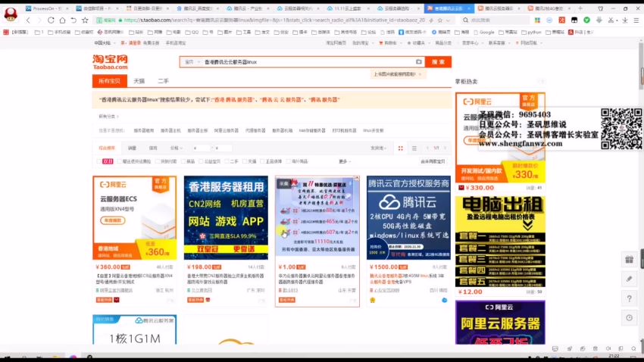Click the 合并同款宝贝 button
The width and height of the screenshot is (644, 362).
pos(433,162)
